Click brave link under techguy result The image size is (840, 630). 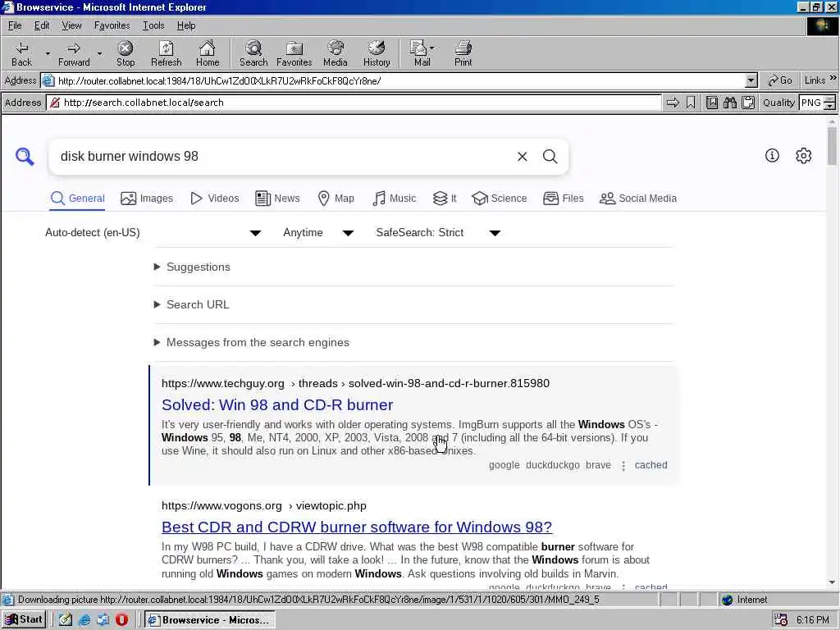click(598, 465)
